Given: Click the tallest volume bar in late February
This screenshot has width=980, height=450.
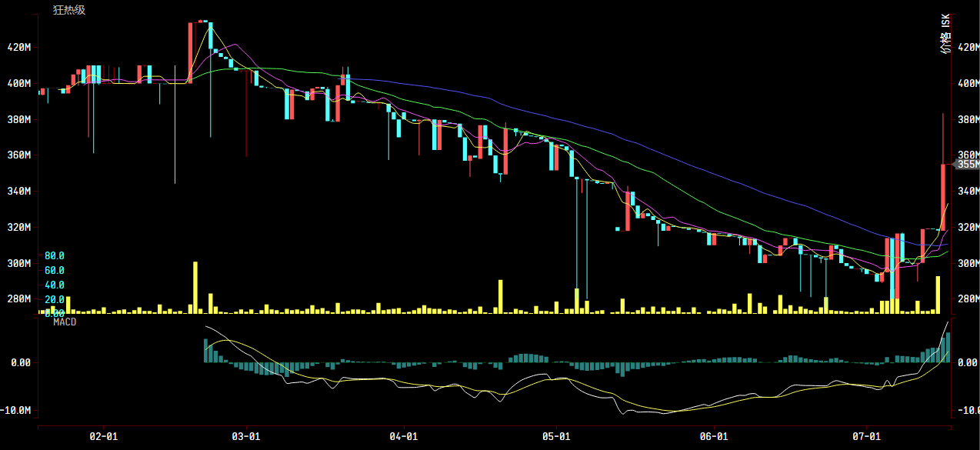Looking at the screenshot, I should click(x=195, y=287).
